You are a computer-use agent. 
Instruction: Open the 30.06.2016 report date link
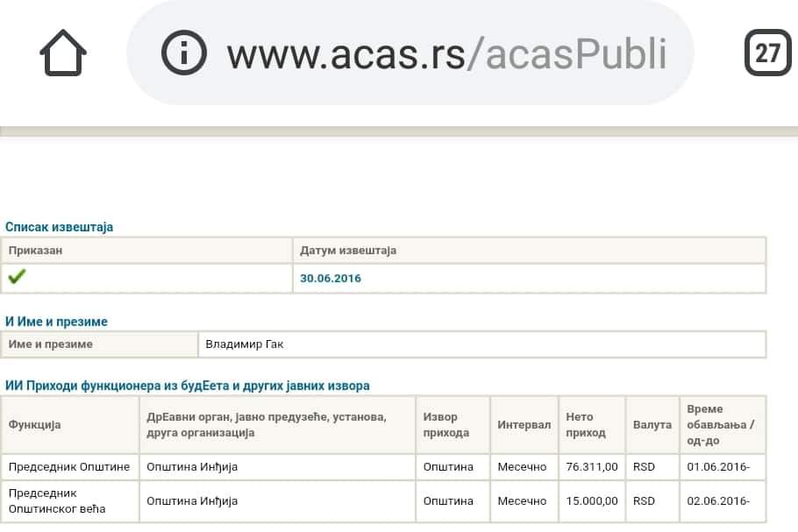pos(331,278)
